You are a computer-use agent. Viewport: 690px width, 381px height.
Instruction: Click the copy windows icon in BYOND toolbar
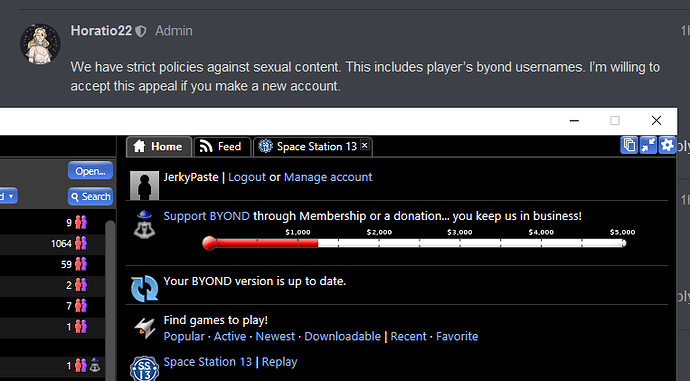pyautogui.click(x=629, y=145)
